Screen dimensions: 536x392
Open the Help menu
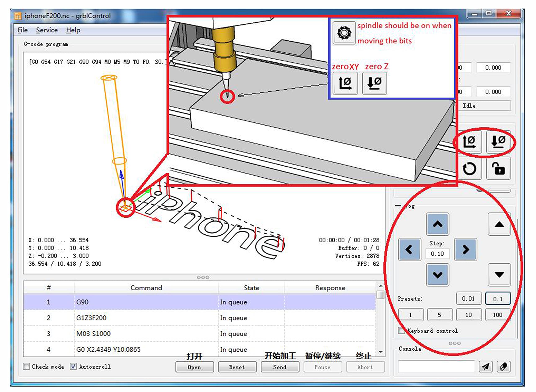point(73,30)
